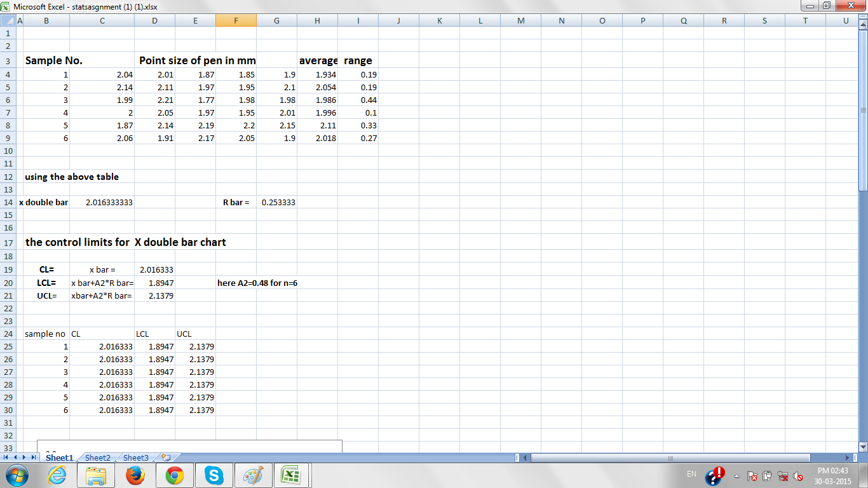868x488 pixels.
Task: Click the Action Center flag tray icon
Action: (752, 476)
